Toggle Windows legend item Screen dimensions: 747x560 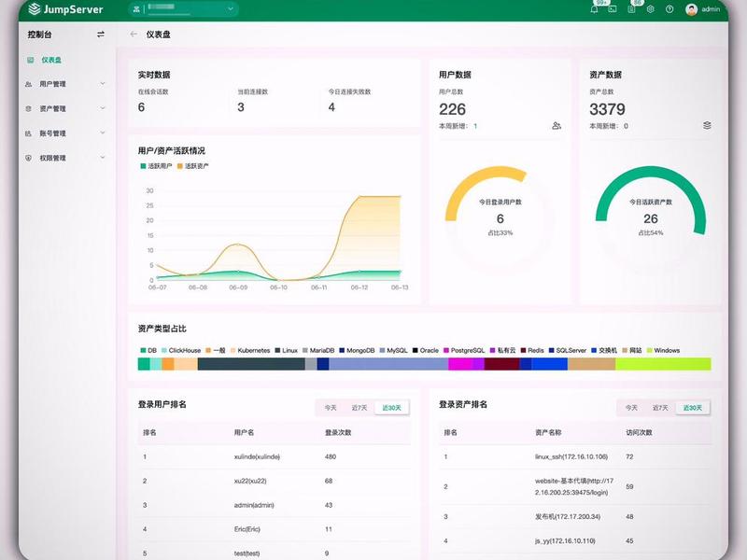tap(663, 351)
